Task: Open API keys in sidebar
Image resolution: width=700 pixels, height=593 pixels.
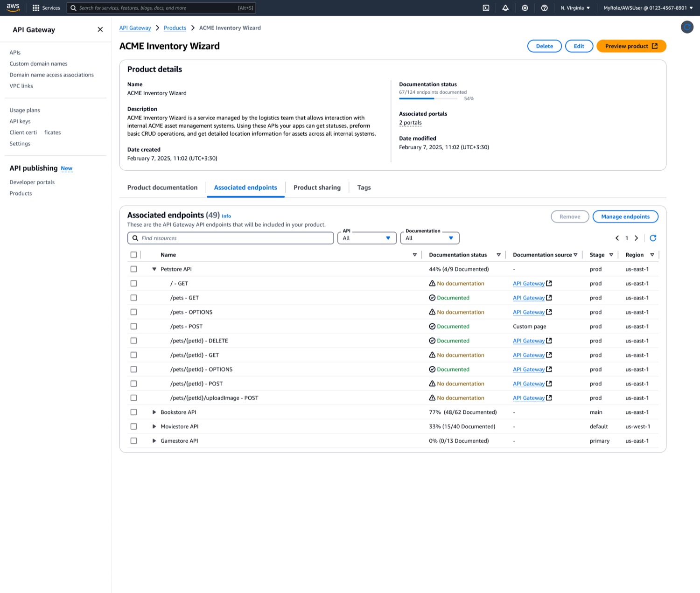Action: [x=20, y=121]
